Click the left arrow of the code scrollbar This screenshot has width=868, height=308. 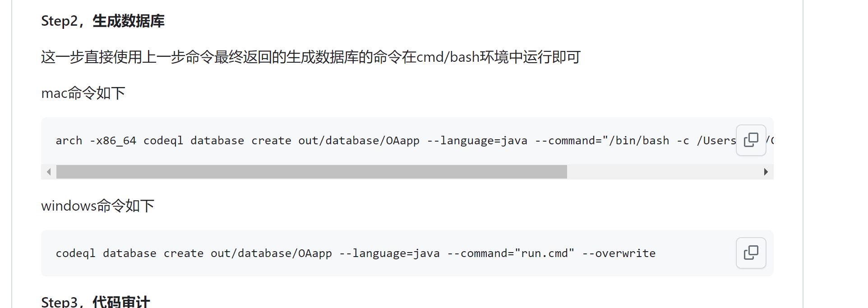(49, 172)
